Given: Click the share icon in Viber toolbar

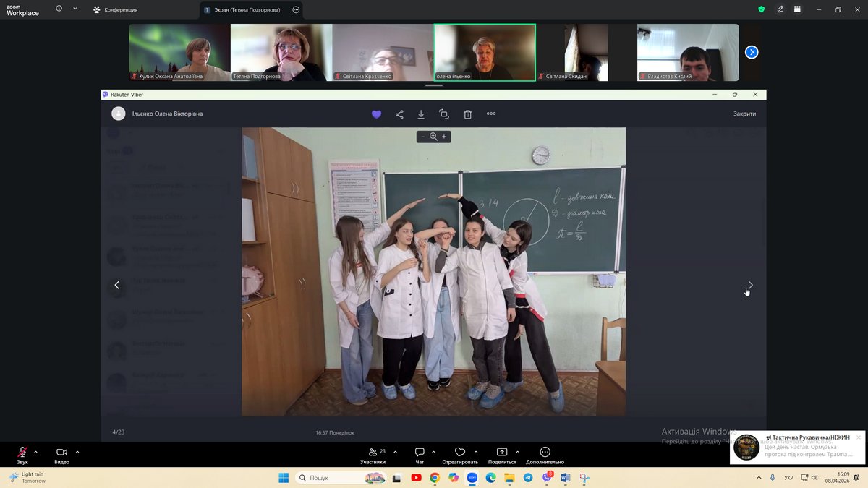Looking at the screenshot, I should 399,114.
